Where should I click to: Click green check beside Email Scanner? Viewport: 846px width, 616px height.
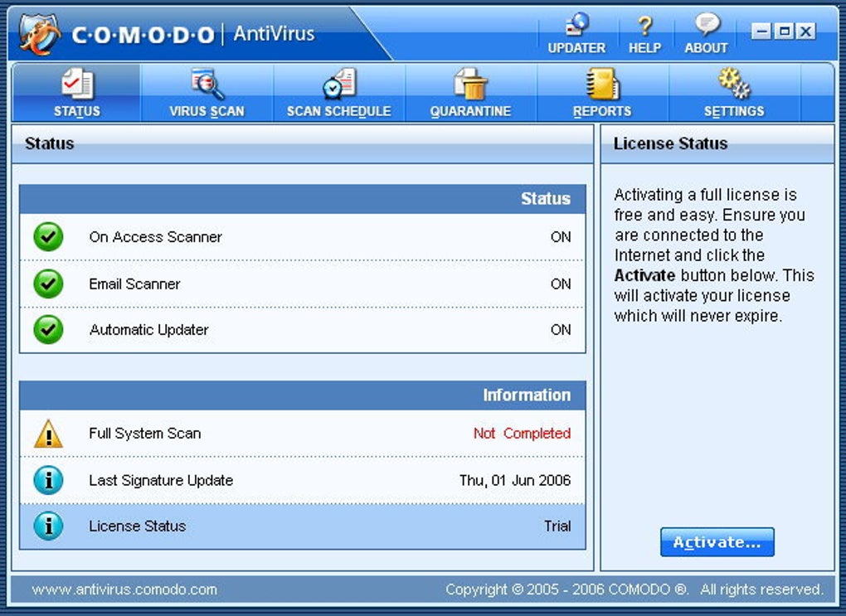[48, 284]
